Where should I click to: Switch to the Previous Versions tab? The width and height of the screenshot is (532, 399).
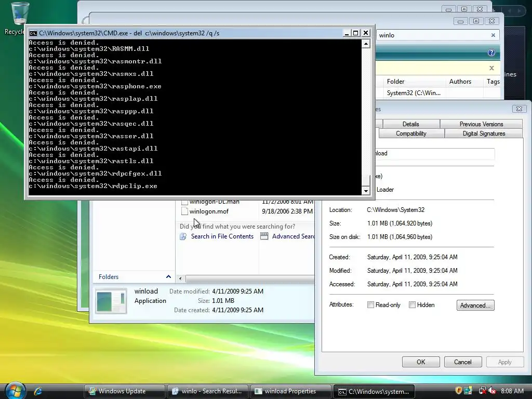[x=481, y=124]
